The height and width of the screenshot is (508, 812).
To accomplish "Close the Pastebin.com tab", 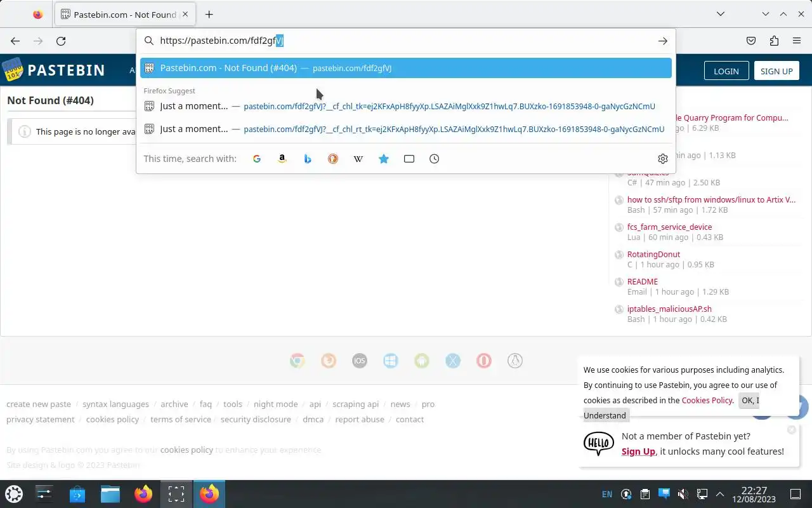I will coord(185,14).
